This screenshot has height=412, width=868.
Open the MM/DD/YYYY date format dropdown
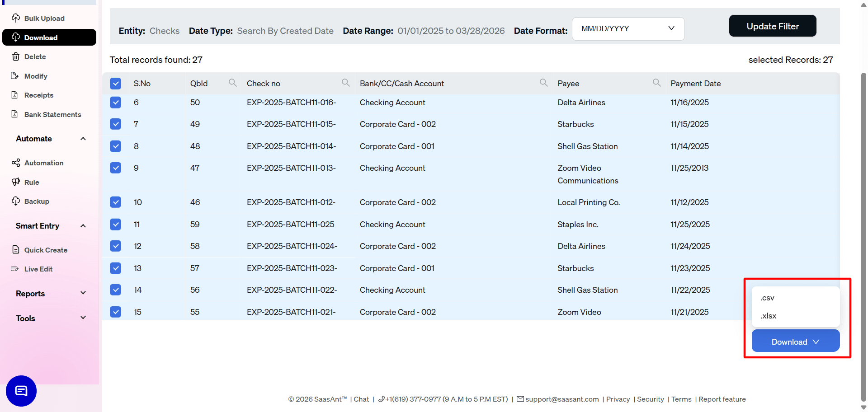[628, 28]
